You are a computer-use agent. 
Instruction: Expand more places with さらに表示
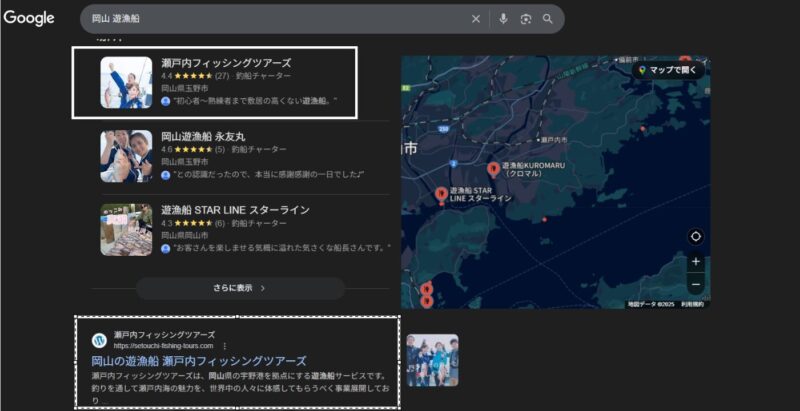[240, 288]
